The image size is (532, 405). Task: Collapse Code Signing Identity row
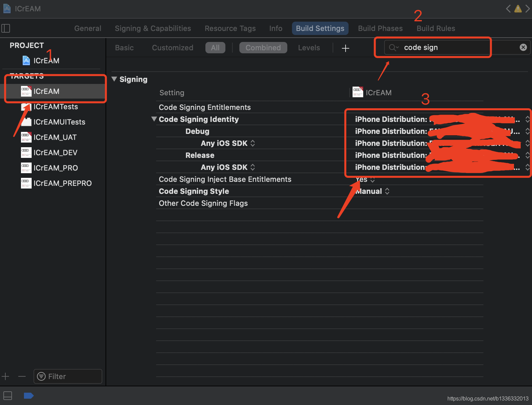tap(154, 119)
